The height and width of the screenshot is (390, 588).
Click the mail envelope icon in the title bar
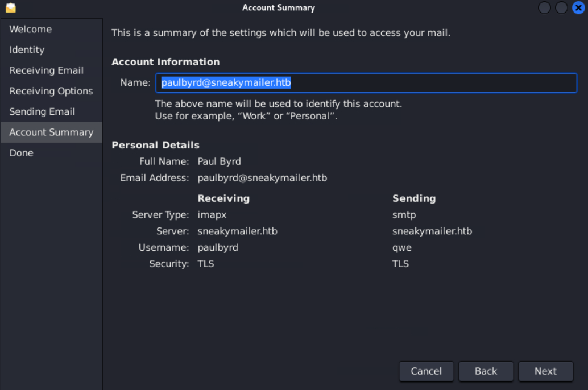click(x=10, y=7)
